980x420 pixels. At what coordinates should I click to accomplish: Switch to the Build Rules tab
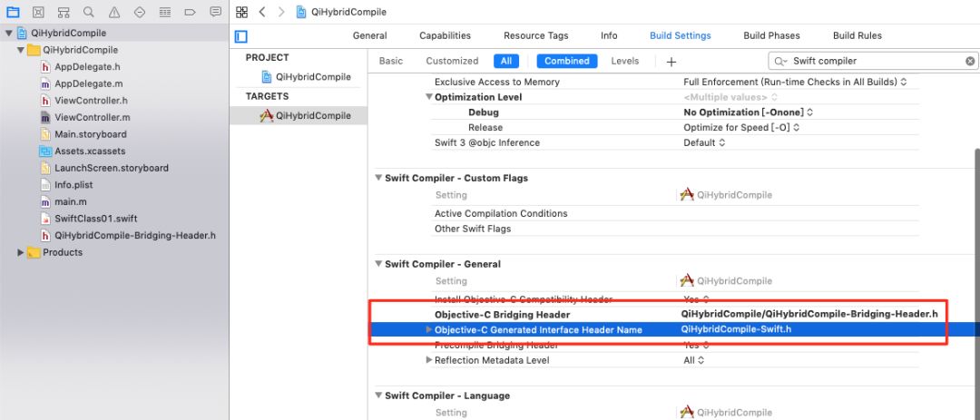857,35
